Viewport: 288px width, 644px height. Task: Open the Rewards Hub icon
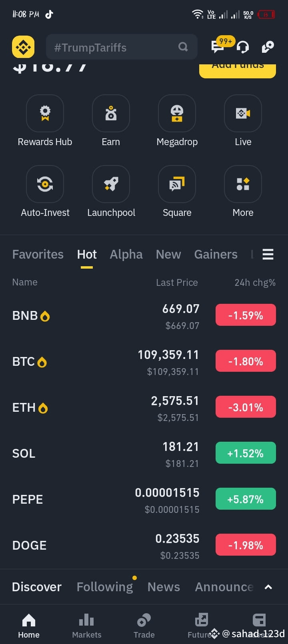click(45, 114)
